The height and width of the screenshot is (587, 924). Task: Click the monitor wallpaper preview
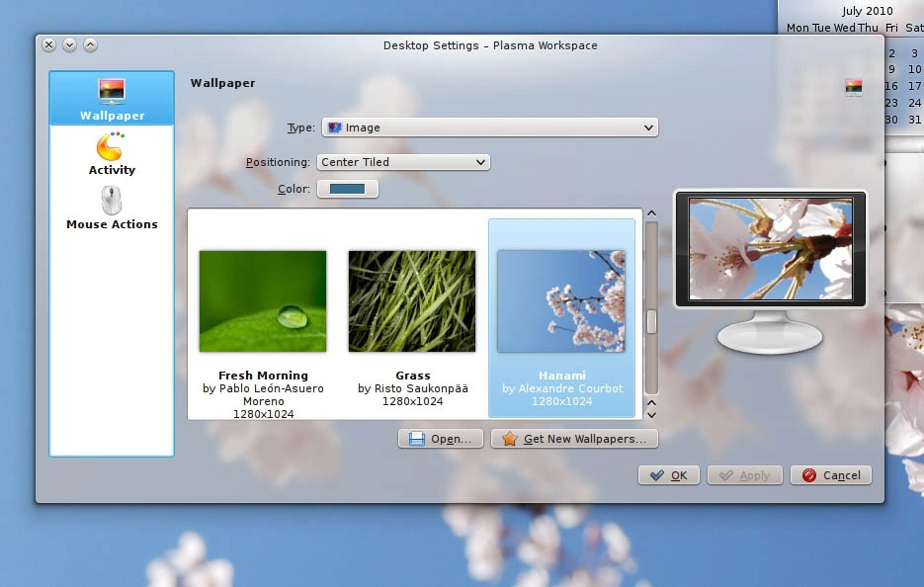click(770, 249)
